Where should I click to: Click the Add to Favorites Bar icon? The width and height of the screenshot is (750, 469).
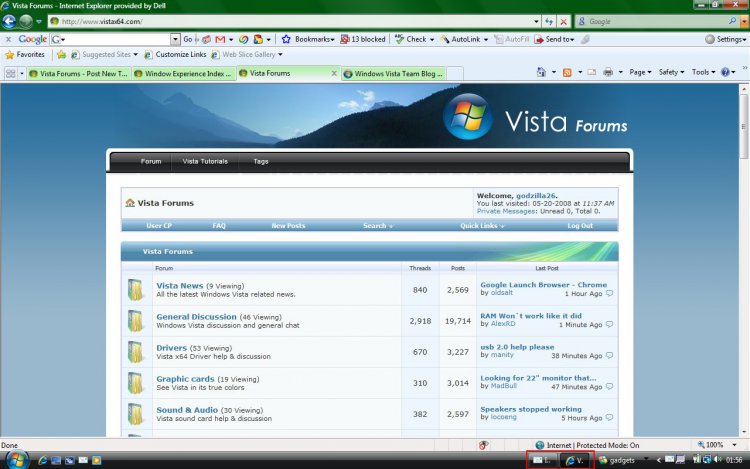tap(61, 55)
